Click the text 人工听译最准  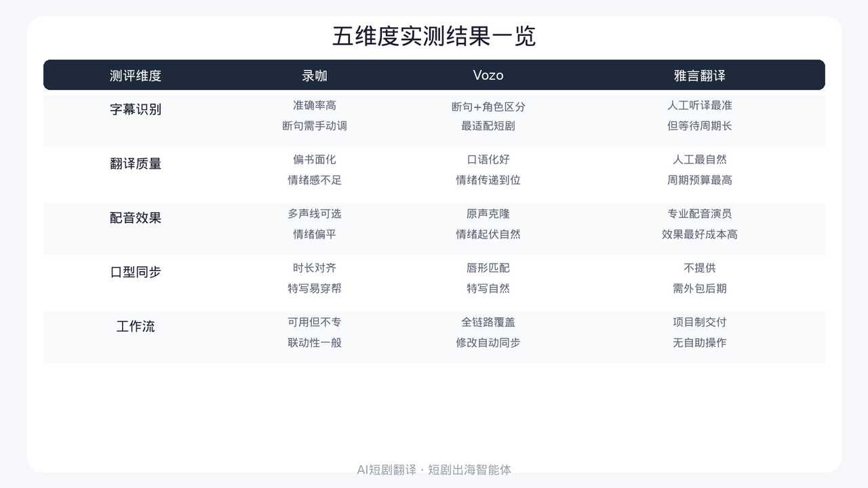click(x=700, y=105)
